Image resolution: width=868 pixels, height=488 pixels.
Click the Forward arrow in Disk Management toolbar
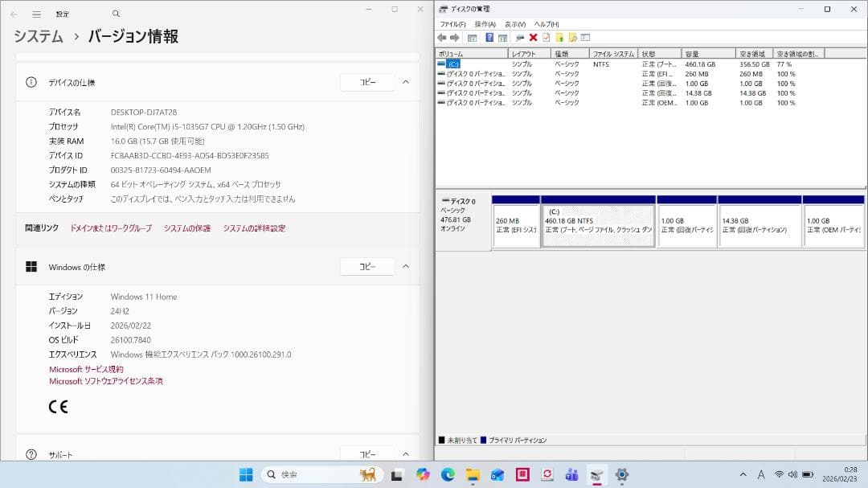click(x=454, y=38)
